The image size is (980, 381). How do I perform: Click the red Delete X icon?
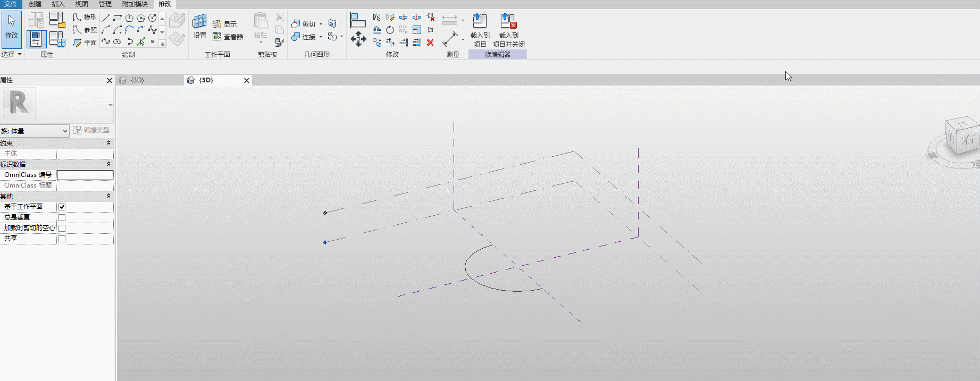click(430, 43)
